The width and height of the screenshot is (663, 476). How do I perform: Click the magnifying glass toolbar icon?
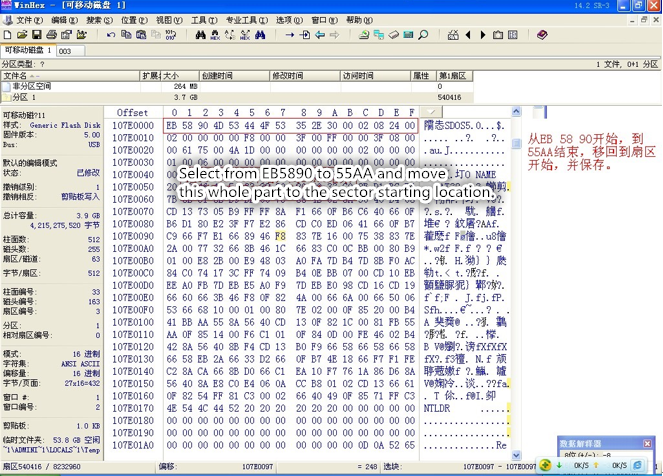coord(423,35)
